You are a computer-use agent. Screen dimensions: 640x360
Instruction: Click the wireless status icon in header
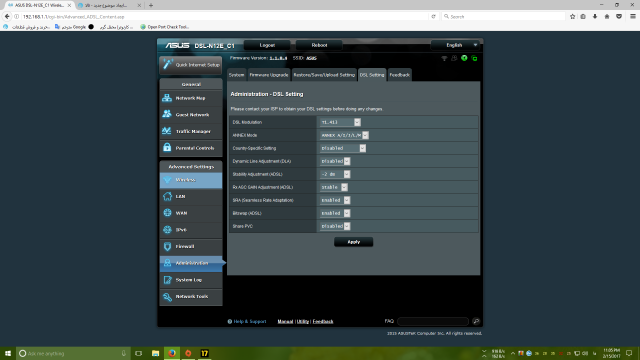point(444,58)
